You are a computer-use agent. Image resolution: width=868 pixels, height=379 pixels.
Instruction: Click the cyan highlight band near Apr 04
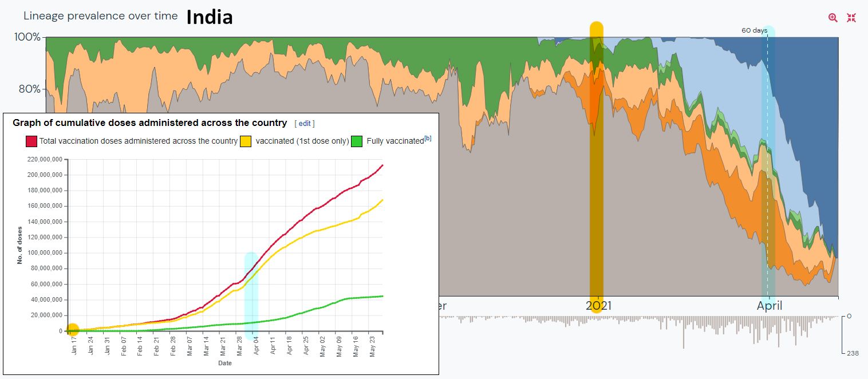pyautogui.click(x=251, y=292)
